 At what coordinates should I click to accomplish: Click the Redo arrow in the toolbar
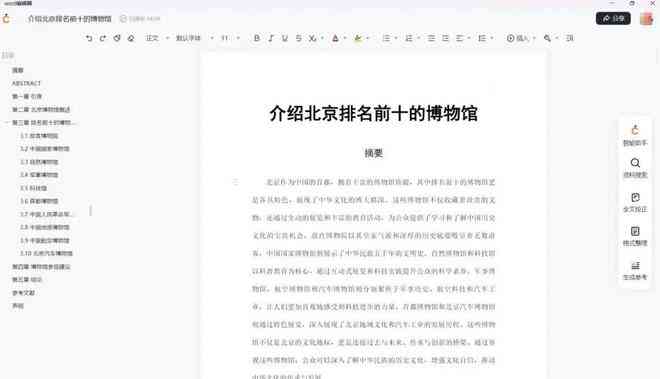tap(103, 38)
